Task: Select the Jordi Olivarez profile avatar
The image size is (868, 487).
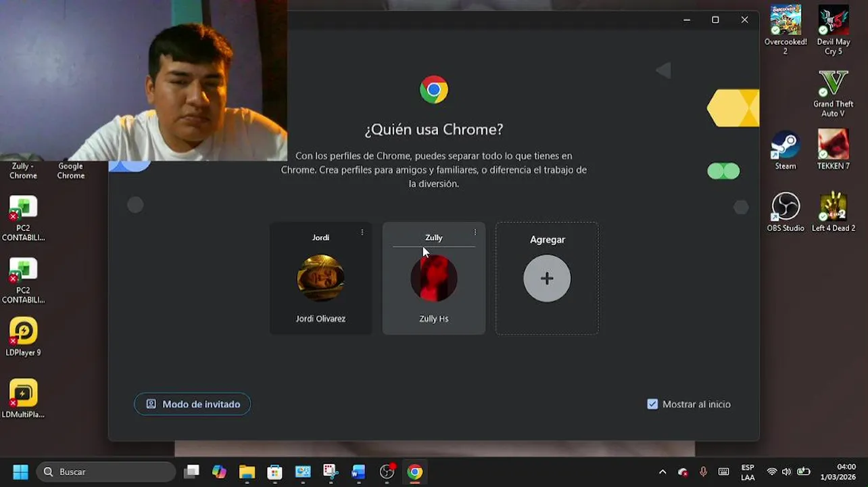Action: click(320, 278)
